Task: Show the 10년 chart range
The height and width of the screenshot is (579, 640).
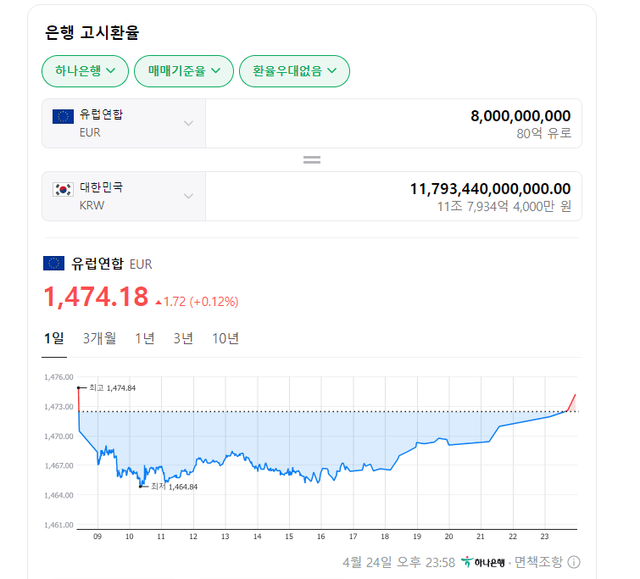Action: tap(225, 338)
